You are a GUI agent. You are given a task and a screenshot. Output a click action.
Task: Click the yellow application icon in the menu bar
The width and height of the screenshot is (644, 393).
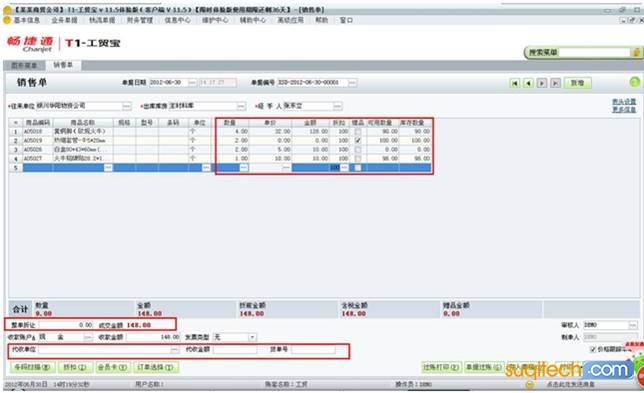7,20
